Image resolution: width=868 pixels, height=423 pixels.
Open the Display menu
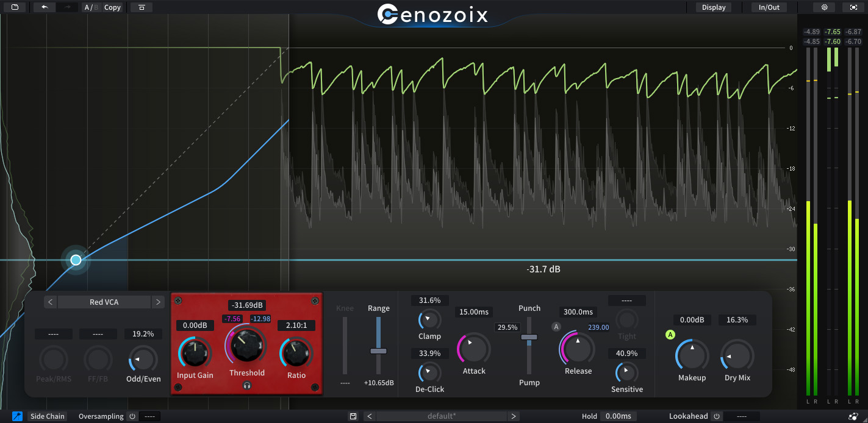[x=714, y=7]
